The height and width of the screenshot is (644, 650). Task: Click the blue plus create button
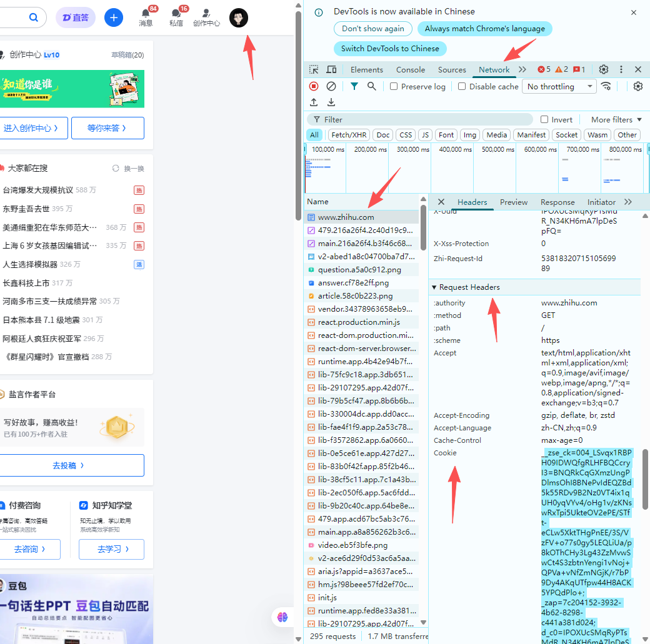[x=114, y=17]
